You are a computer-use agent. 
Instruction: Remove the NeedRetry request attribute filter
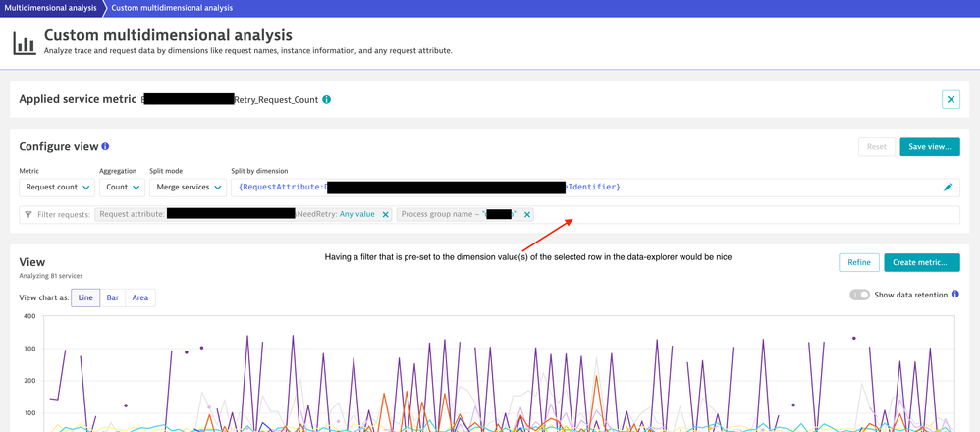385,214
